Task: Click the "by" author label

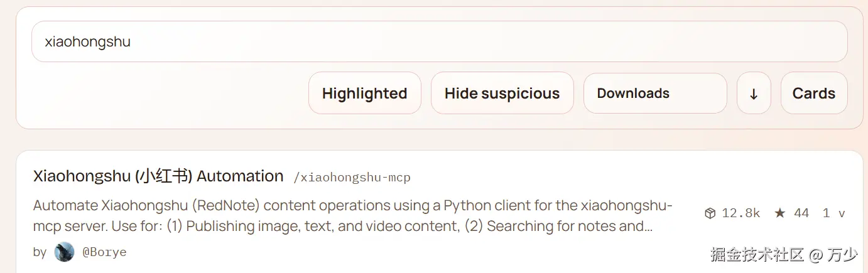Action: click(x=40, y=252)
